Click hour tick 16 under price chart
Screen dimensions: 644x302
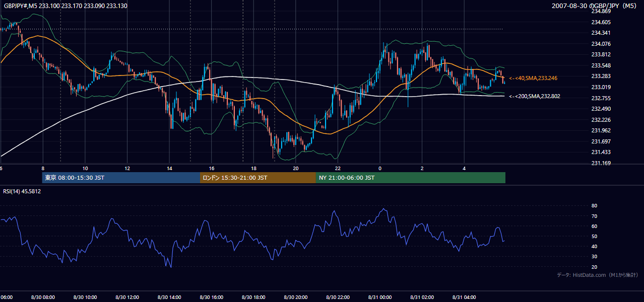click(x=212, y=168)
